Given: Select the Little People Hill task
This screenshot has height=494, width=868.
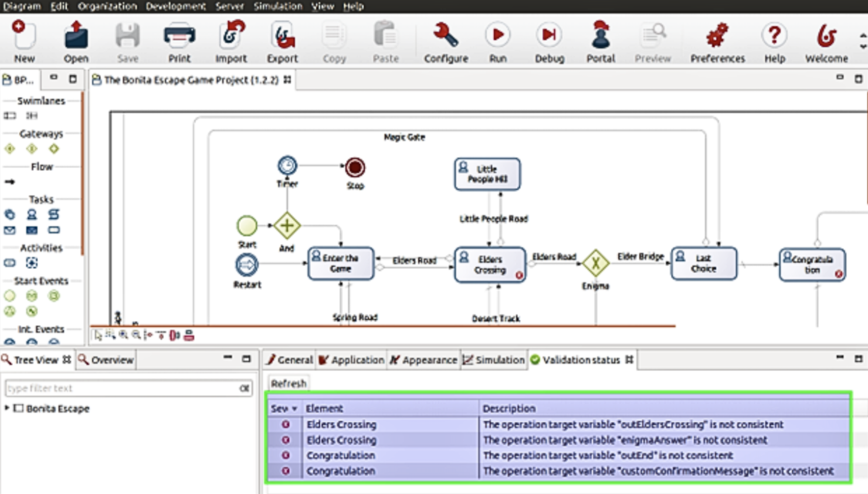Looking at the screenshot, I should [487, 174].
